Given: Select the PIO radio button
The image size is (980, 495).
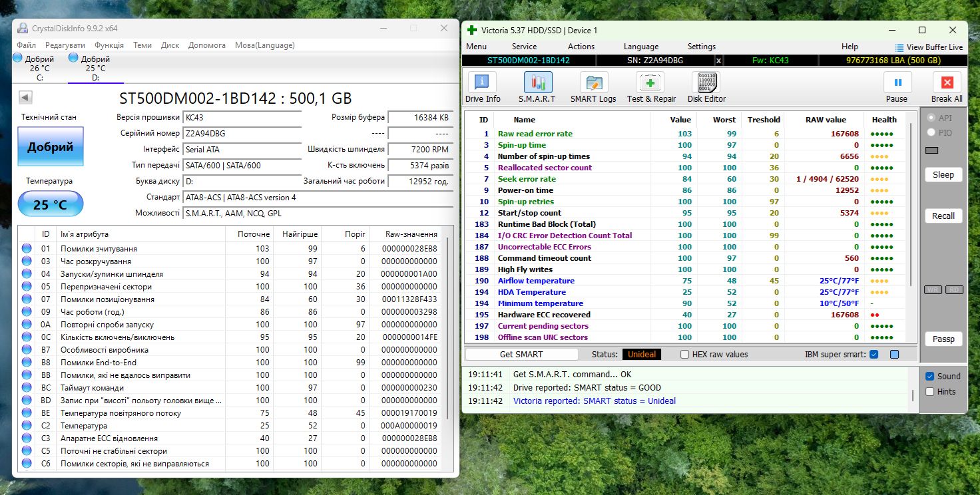Looking at the screenshot, I should [x=931, y=132].
